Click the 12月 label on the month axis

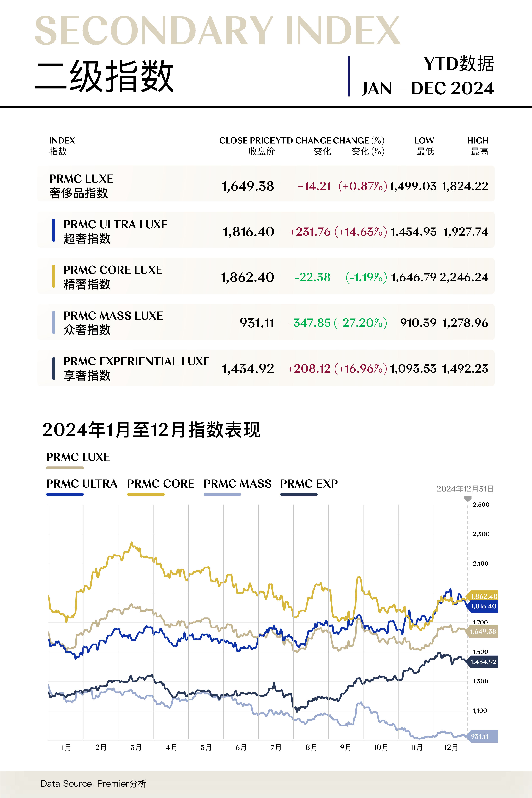click(x=451, y=747)
